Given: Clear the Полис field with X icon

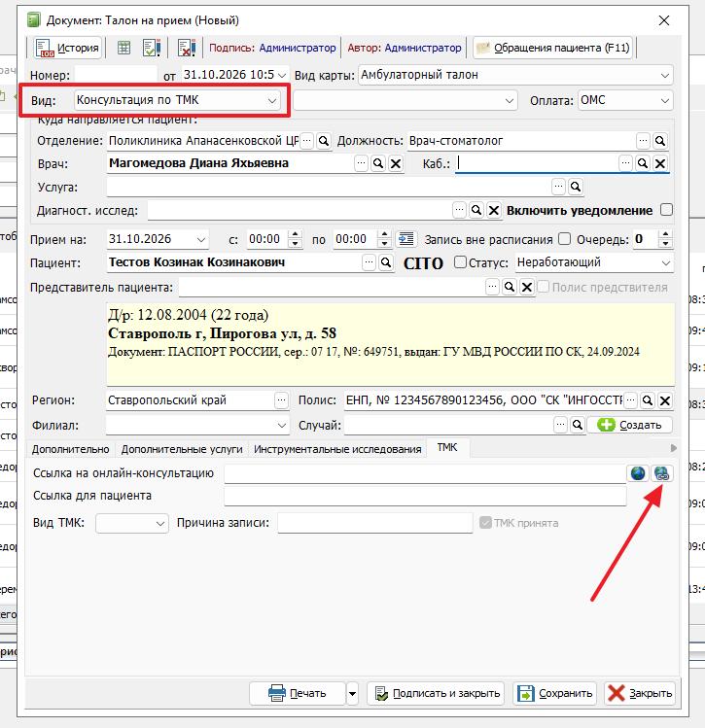Looking at the screenshot, I should [665, 400].
